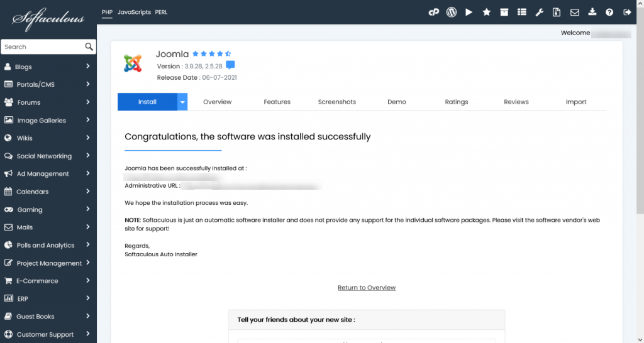This screenshot has height=343, width=644.
Task: Click the Return to Overview link
Action: tap(367, 288)
